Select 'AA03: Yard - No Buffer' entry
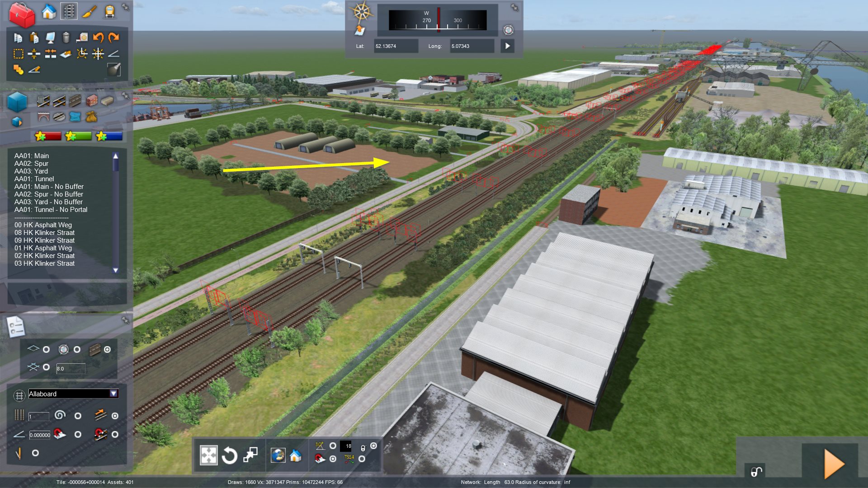This screenshot has height=488, width=868. point(48,202)
